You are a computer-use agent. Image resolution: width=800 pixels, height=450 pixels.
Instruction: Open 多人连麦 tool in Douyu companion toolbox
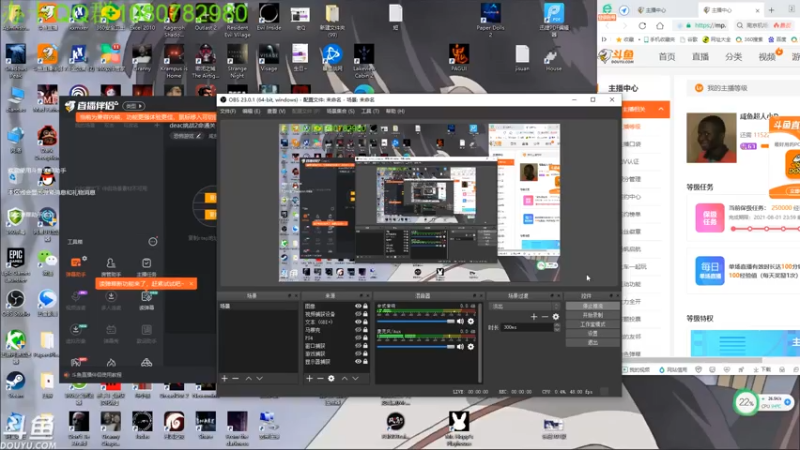point(111,301)
